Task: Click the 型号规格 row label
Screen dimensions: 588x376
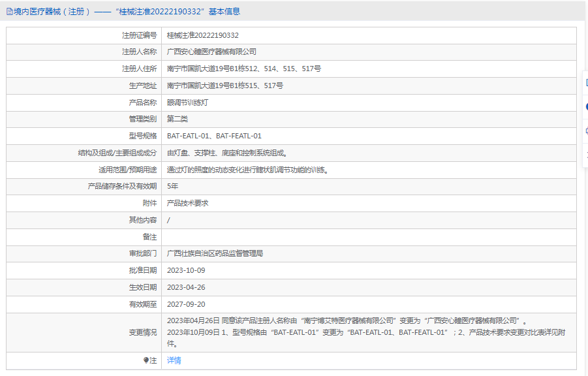Action: click(142, 136)
